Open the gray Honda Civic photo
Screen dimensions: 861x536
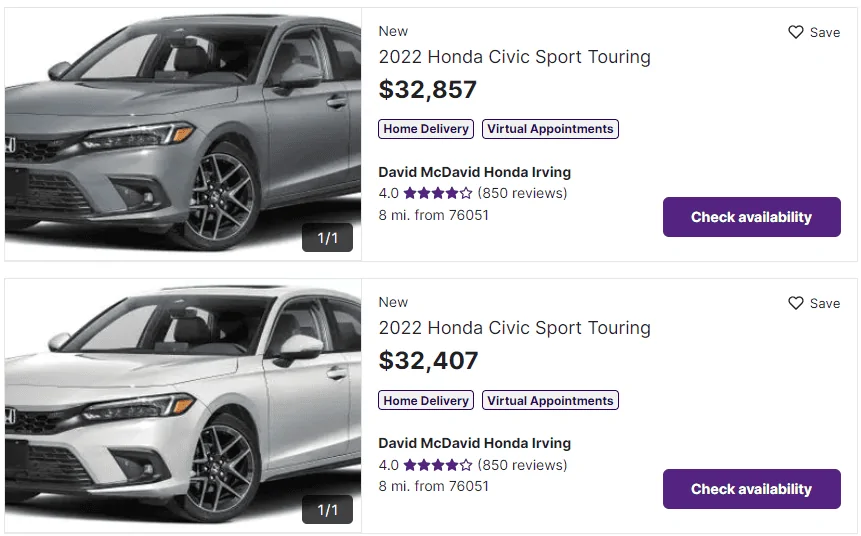pos(182,130)
